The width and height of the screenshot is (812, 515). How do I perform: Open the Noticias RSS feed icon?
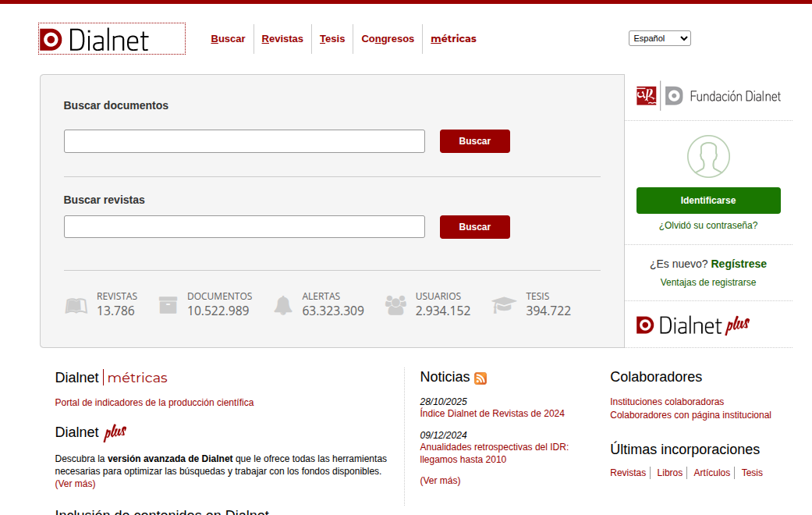pos(480,378)
